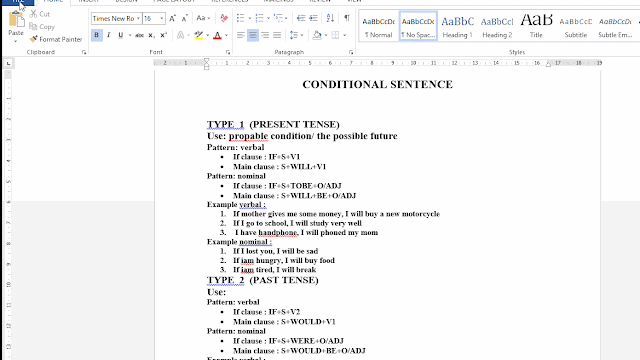Click the tab selector at ruler corner
The height and width of the screenshot is (360, 640).
[8, 63]
